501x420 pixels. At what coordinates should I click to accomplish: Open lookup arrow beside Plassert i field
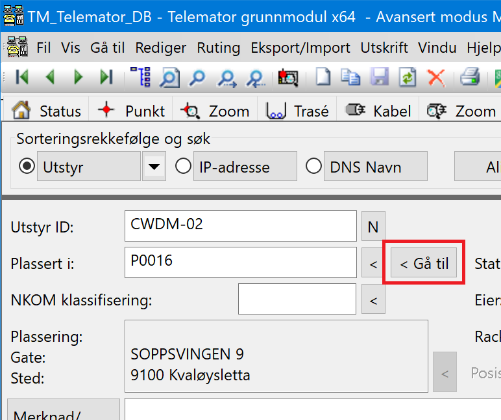pos(373,264)
